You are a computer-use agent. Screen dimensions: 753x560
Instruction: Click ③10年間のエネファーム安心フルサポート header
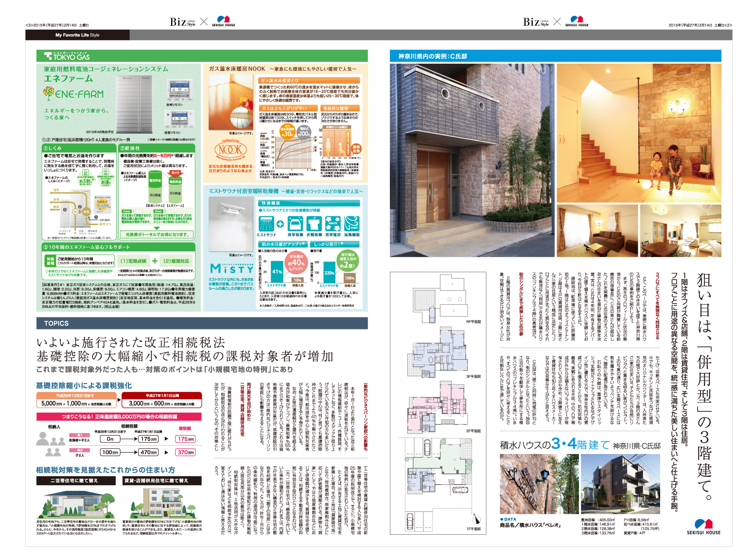(x=119, y=247)
